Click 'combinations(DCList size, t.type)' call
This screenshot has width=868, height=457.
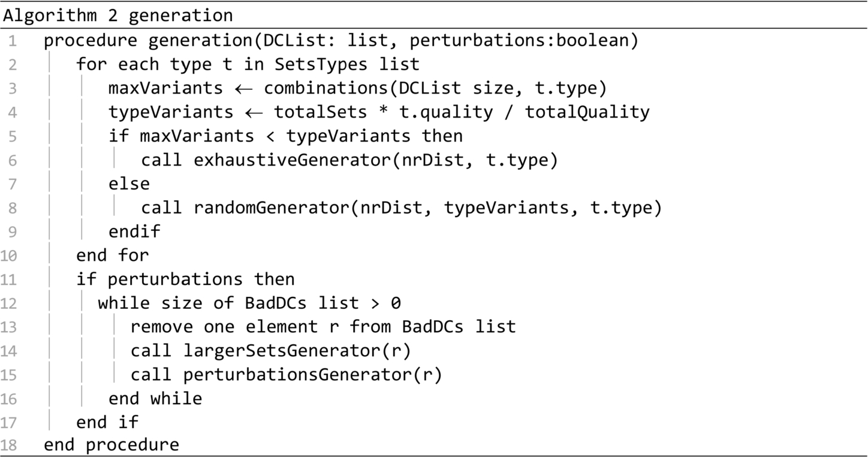tap(436, 89)
